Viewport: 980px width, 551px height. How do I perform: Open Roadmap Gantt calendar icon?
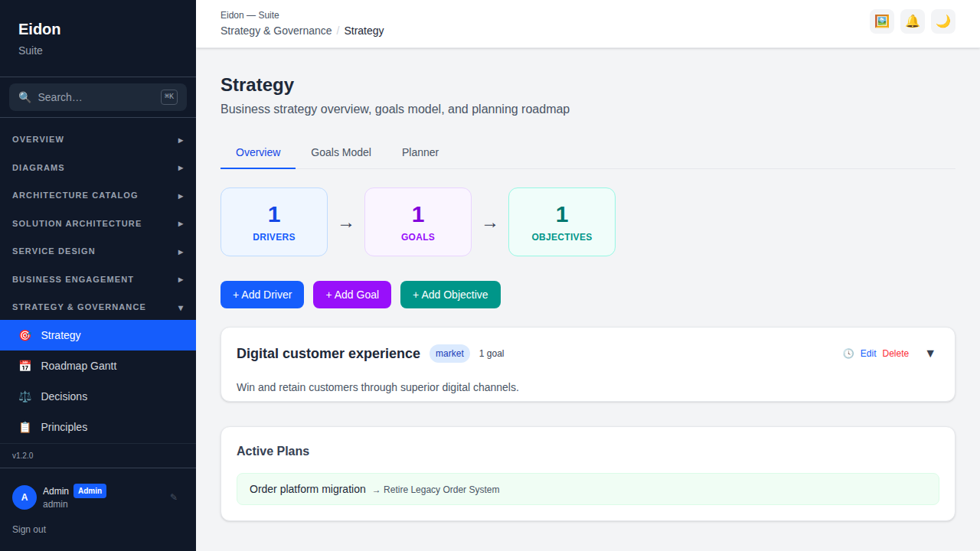click(24, 366)
